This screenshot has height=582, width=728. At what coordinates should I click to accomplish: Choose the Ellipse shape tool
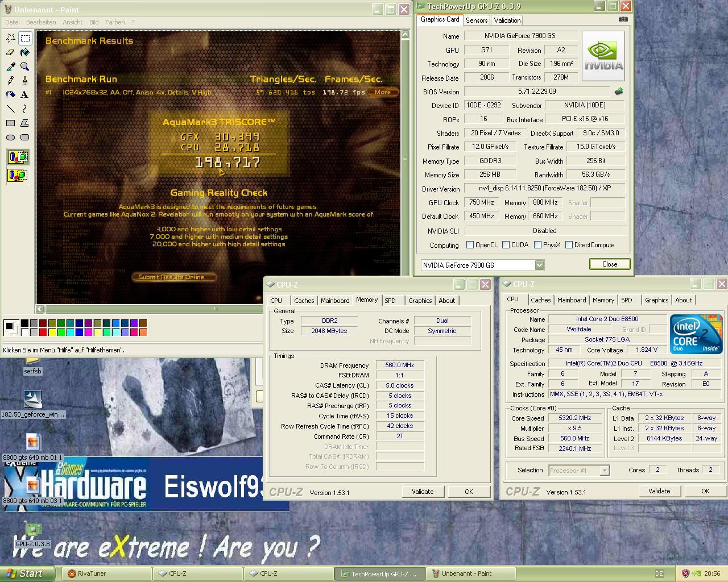click(x=10, y=137)
